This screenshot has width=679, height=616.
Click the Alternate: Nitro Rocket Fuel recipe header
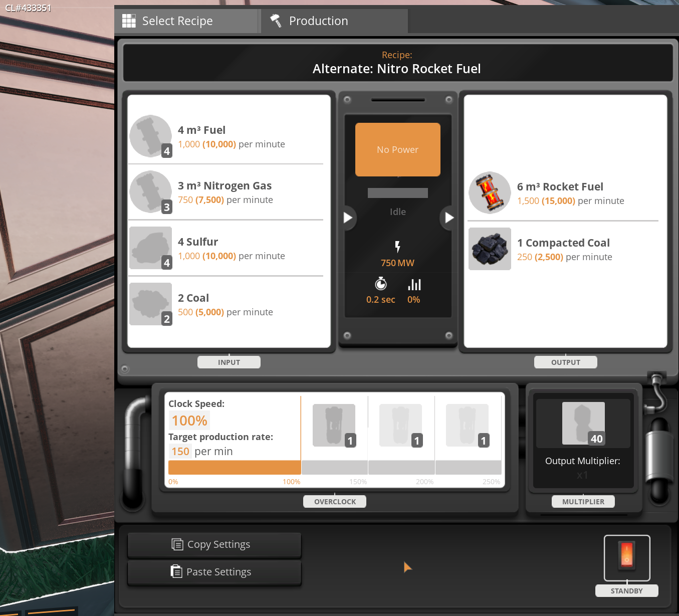click(398, 63)
